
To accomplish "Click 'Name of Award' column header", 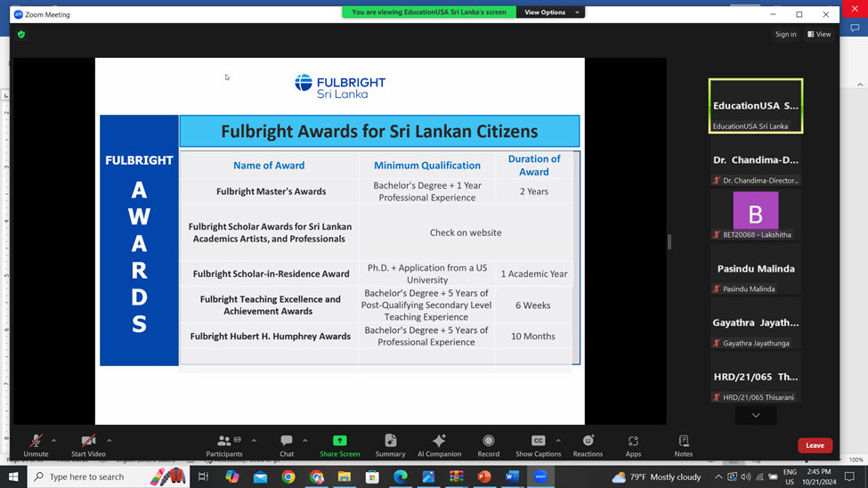I will (269, 166).
